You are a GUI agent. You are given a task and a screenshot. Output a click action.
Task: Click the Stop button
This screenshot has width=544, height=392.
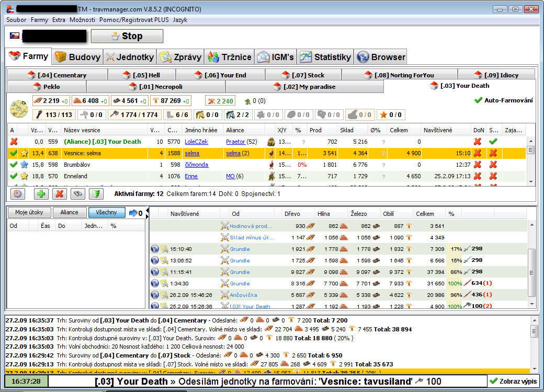click(x=127, y=36)
